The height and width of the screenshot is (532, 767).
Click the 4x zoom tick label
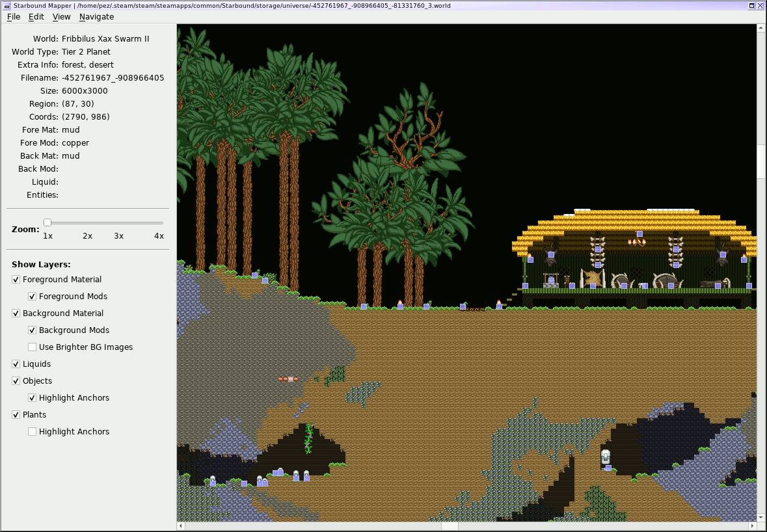click(x=159, y=236)
